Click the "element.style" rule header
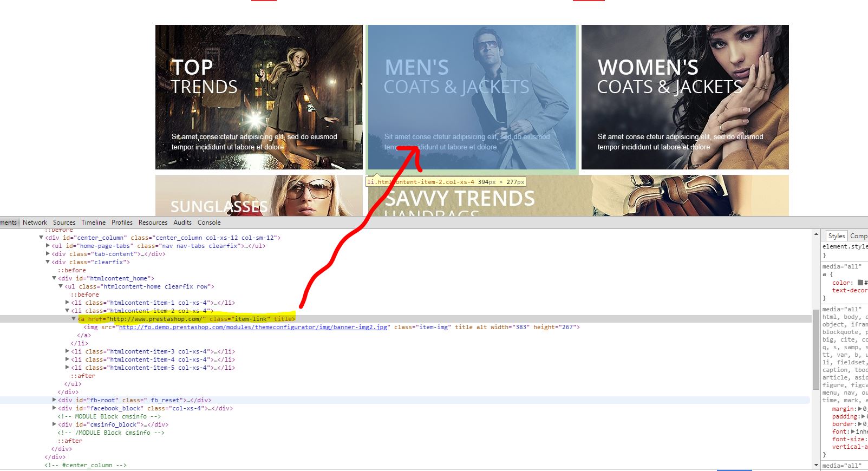 tap(845, 246)
